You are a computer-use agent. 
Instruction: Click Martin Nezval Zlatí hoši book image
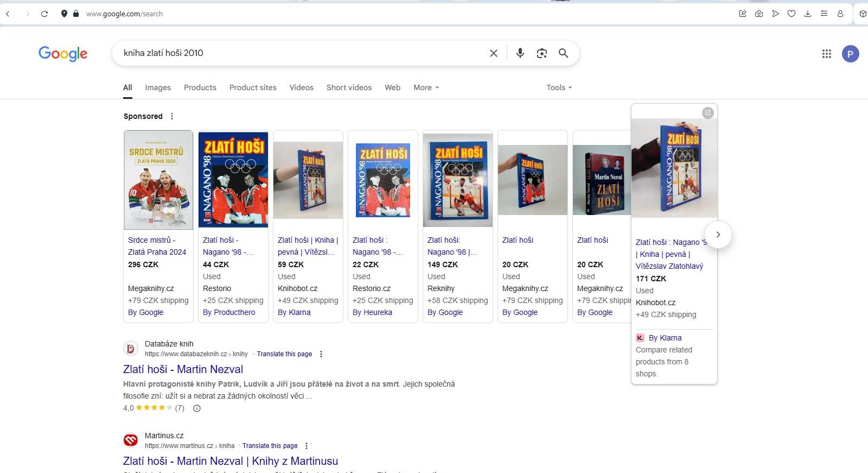coord(602,180)
